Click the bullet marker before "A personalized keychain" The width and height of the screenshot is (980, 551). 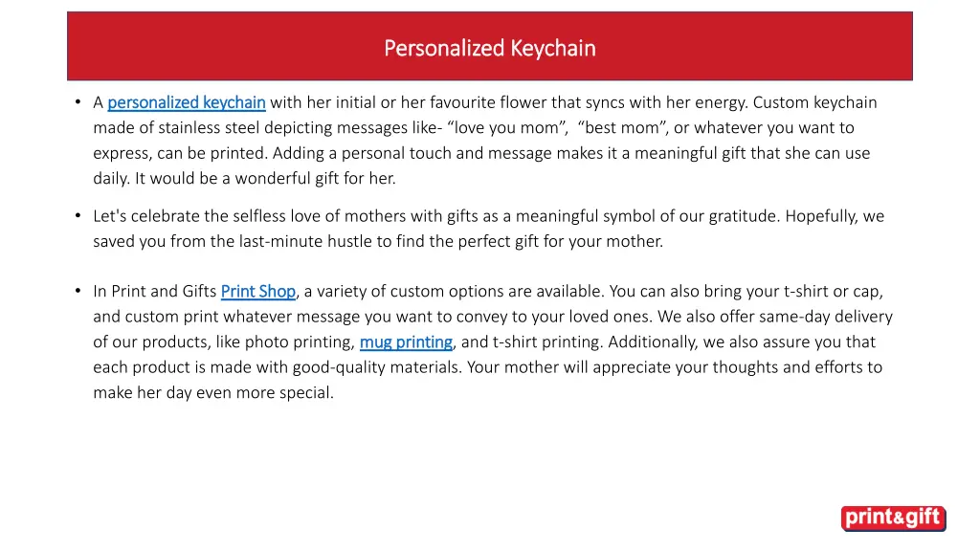(77, 102)
